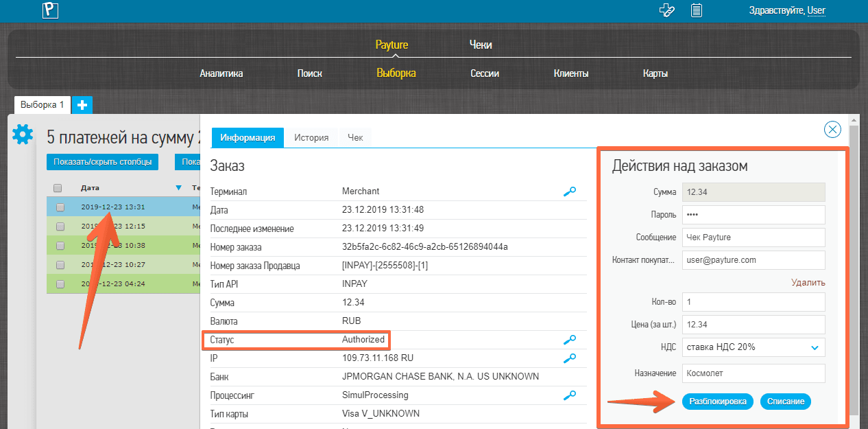Open the НДС rate dropdown
This screenshot has width=868, height=429.
click(x=754, y=347)
